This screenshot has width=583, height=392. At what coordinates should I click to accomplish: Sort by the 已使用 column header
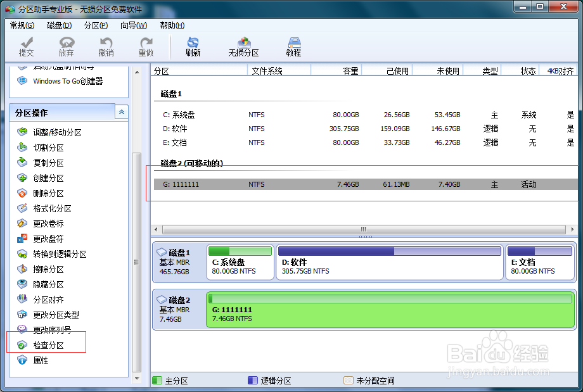pos(387,70)
